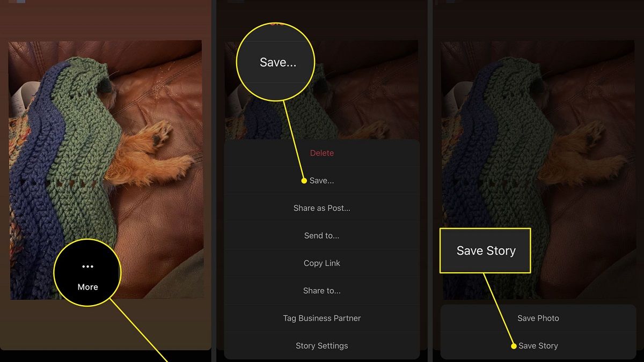Open Story Settings from the menu
The width and height of the screenshot is (644, 362).
click(321, 346)
